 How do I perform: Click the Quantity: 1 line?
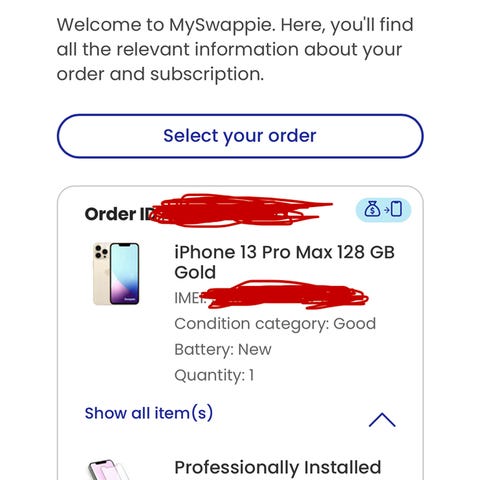tap(214, 375)
